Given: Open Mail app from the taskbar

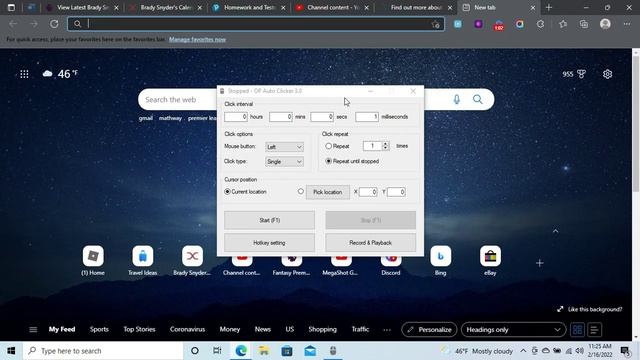Looking at the screenshot, I should (310, 351).
